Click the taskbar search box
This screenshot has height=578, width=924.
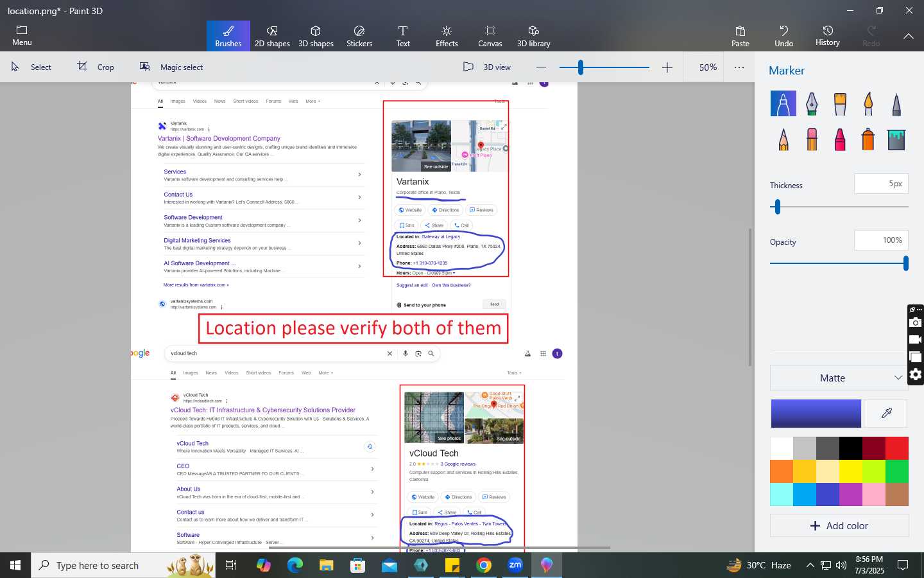click(x=123, y=565)
